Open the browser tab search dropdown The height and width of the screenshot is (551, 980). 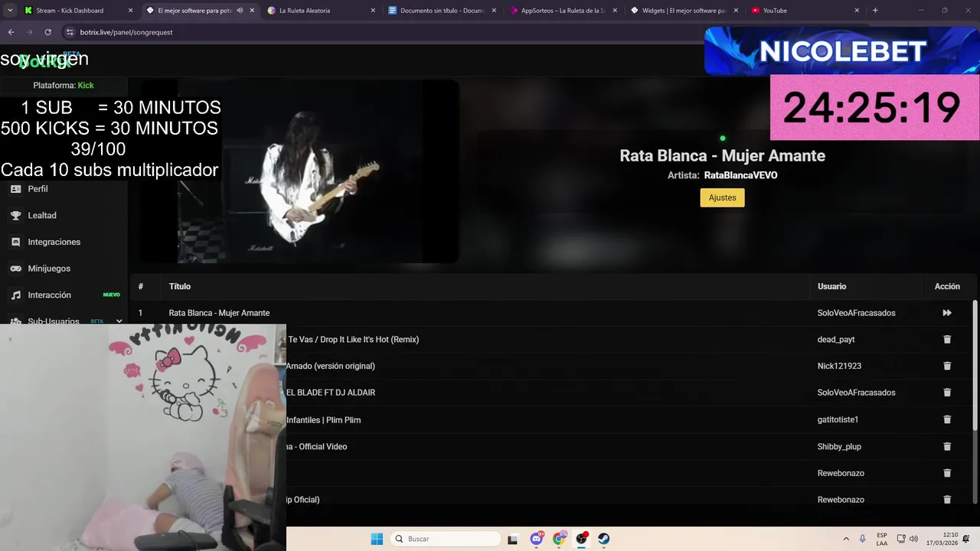[x=10, y=11]
